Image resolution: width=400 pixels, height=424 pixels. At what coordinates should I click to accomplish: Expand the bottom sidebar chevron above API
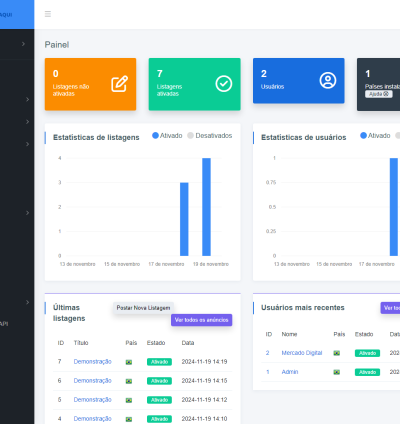coord(27,302)
